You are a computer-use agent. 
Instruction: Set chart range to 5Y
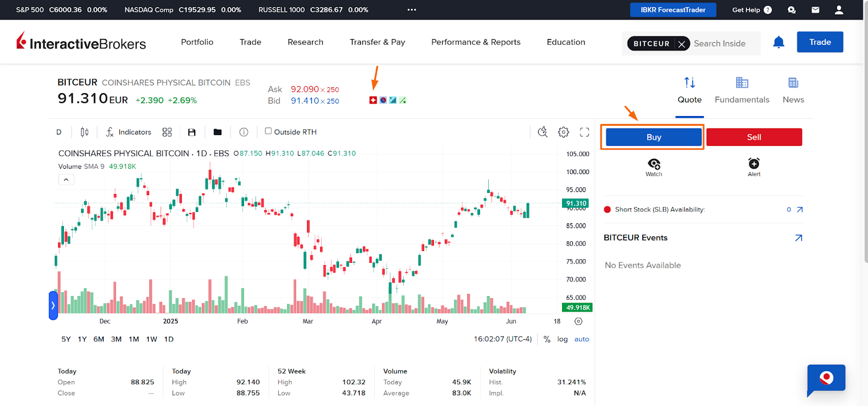(x=66, y=339)
